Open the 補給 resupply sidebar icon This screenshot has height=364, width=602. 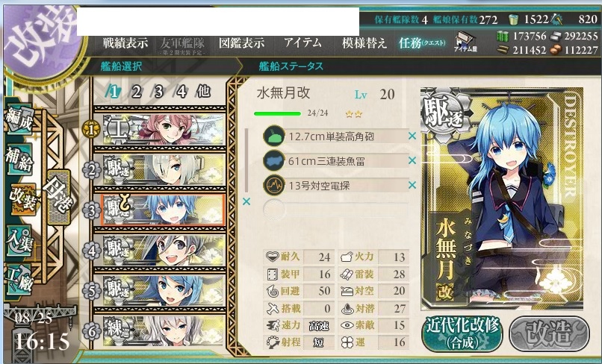pyautogui.click(x=19, y=159)
